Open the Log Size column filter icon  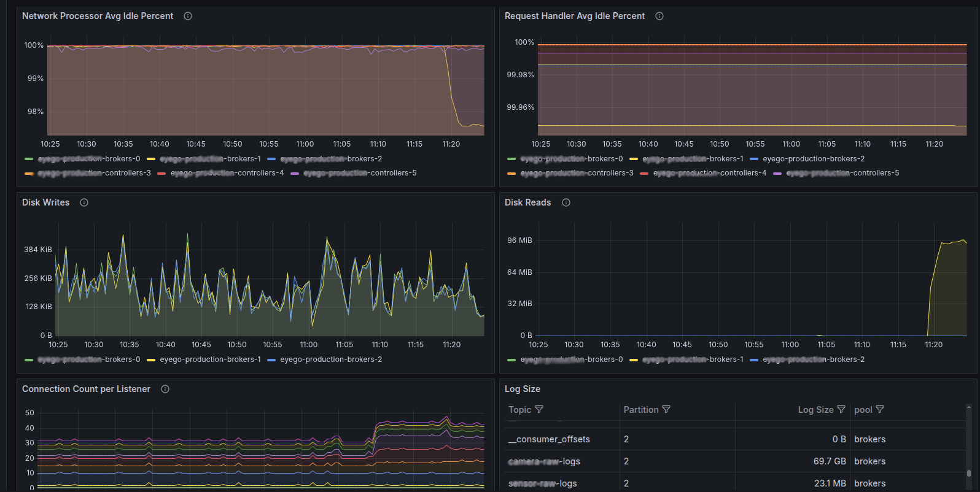click(841, 409)
